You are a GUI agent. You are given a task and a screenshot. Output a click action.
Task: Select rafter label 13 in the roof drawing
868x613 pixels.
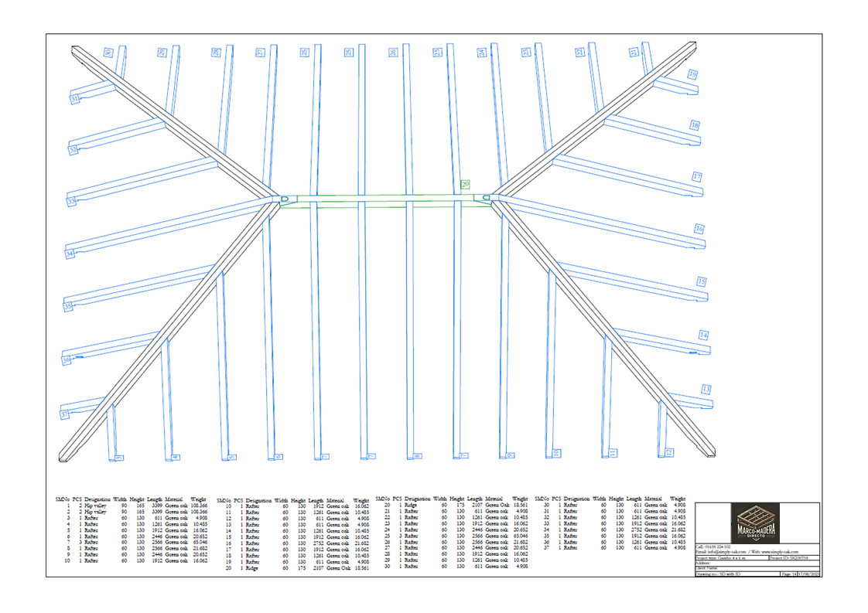(x=706, y=389)
